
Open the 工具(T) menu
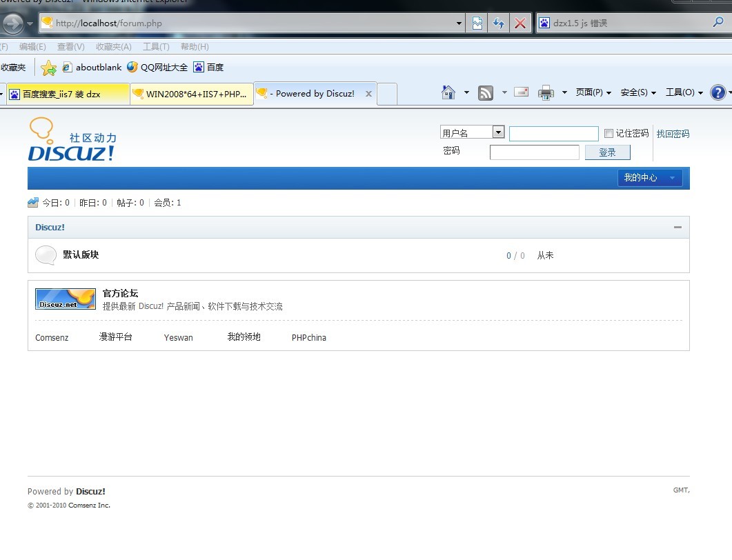[156, 47]
